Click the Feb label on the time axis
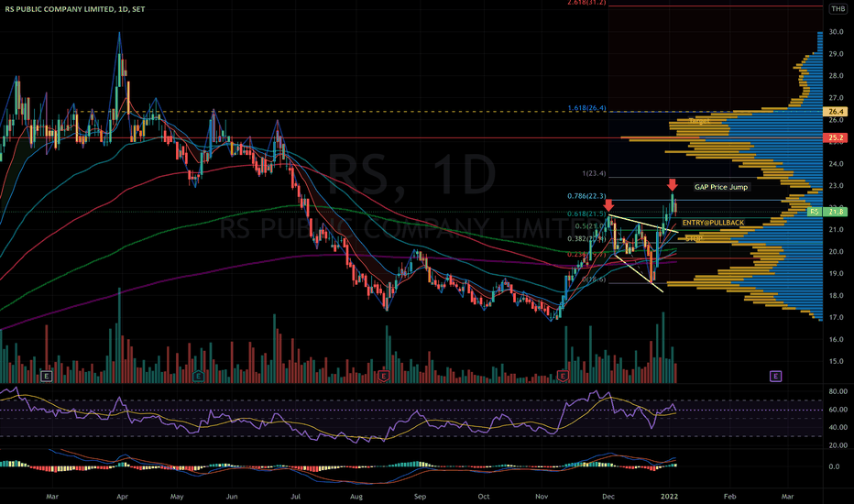 729,497
